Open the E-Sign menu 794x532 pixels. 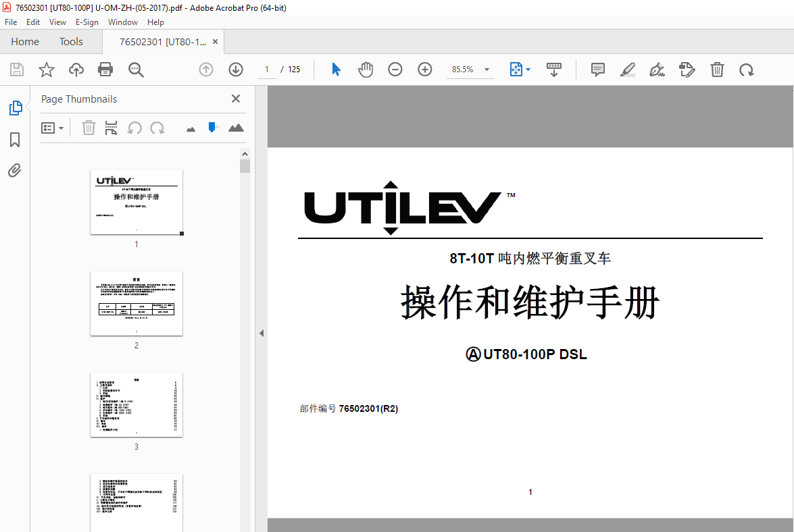tap(87, 22)
